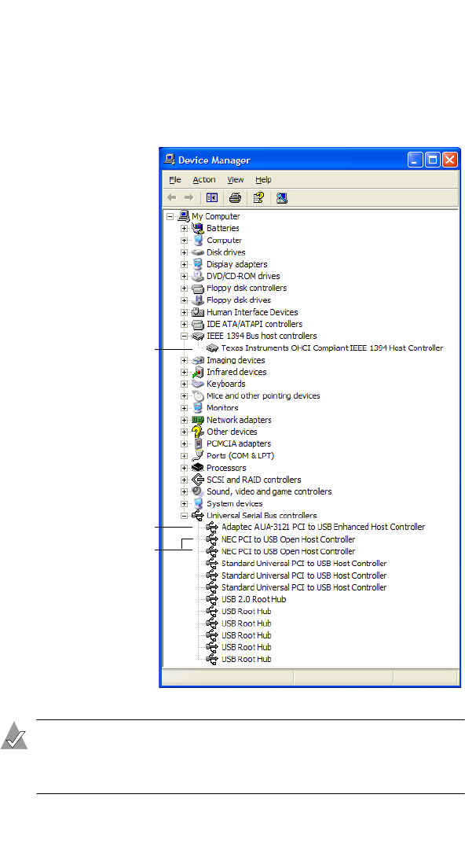465x868 pixels.
Task: Select Texas Instruments OHCI 1394 Host Controller
Action: tap(332, 348)
